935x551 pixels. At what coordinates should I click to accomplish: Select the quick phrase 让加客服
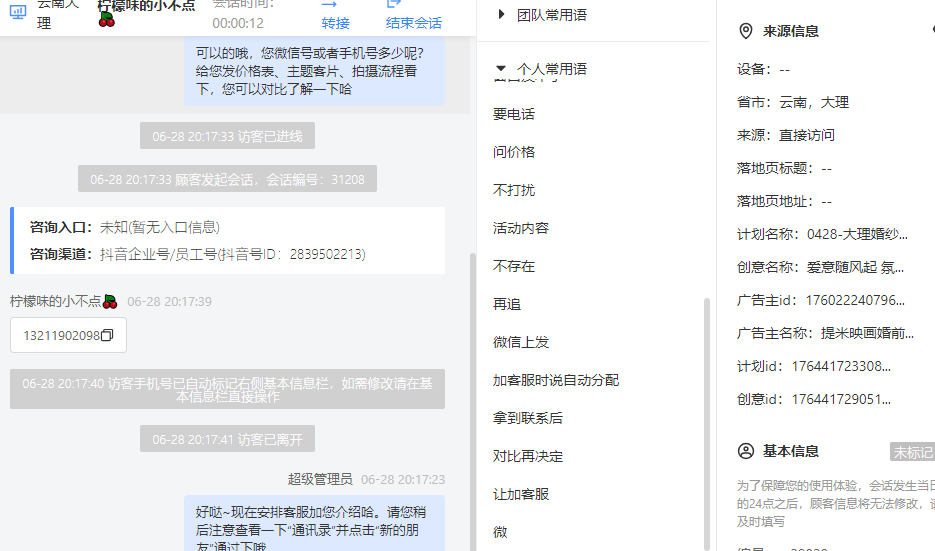tap(521, 494)
